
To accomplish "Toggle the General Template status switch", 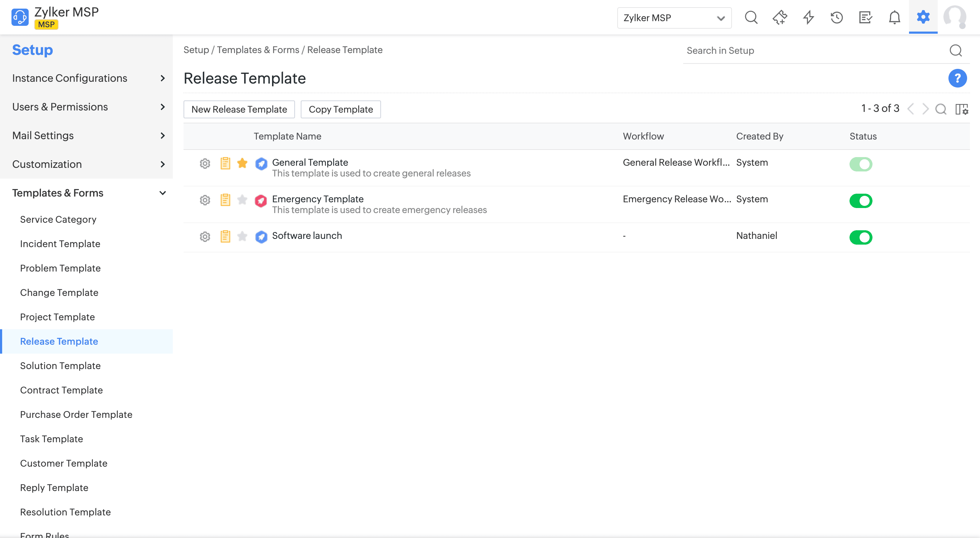I will coord(861,165).
